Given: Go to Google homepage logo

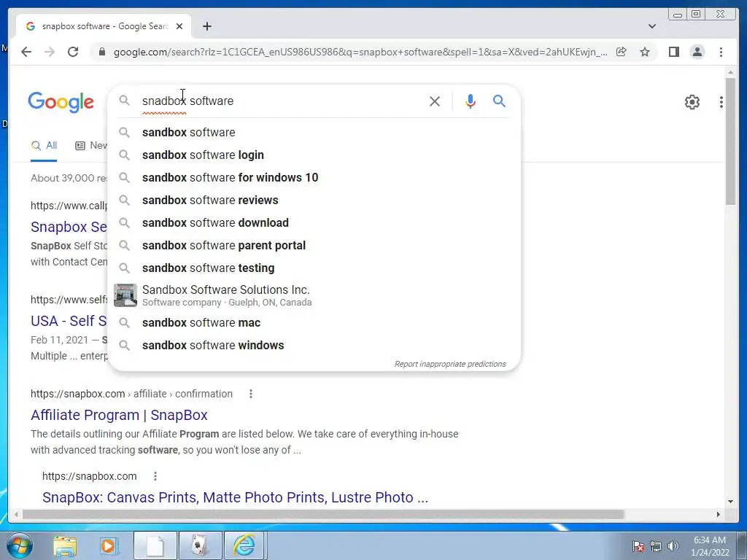Looking at the screenshot, I should click(61, 102).
